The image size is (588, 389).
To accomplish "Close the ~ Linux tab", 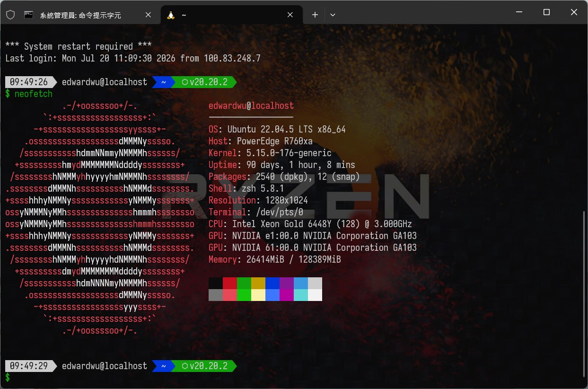I will pos(290,15).
